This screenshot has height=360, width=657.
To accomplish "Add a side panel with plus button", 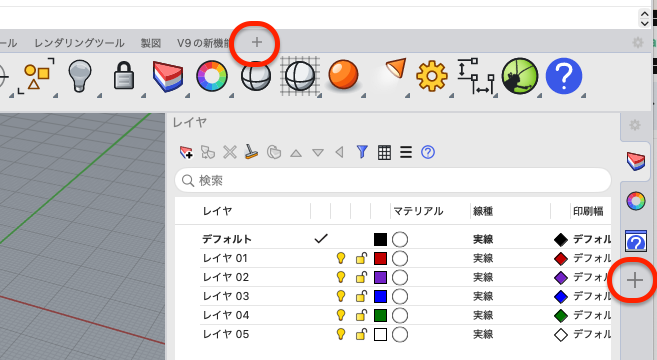I will (x=635, y=280).
